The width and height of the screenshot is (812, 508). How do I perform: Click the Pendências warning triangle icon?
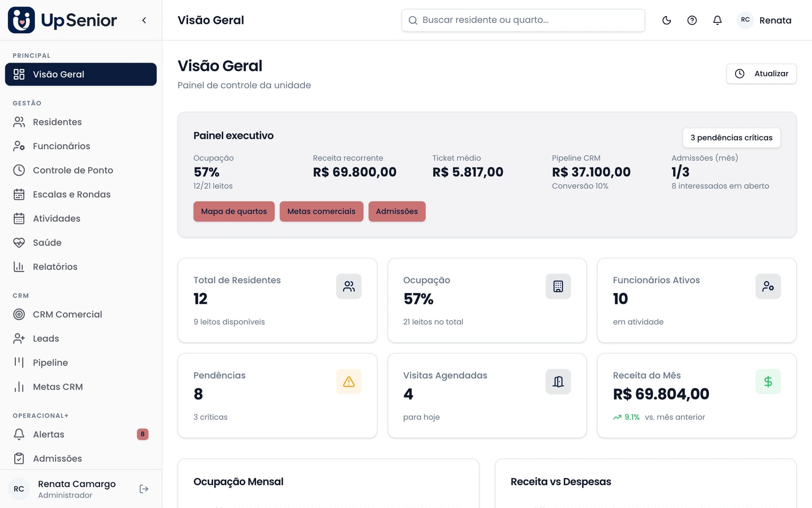coord(349,382)
